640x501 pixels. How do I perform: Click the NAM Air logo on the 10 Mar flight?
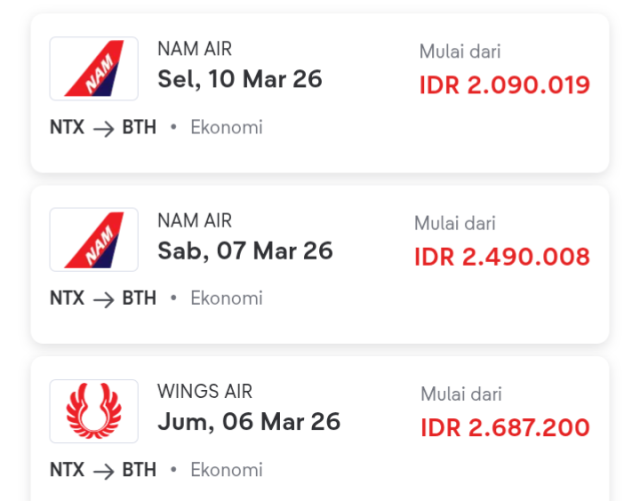coord(94,68)
